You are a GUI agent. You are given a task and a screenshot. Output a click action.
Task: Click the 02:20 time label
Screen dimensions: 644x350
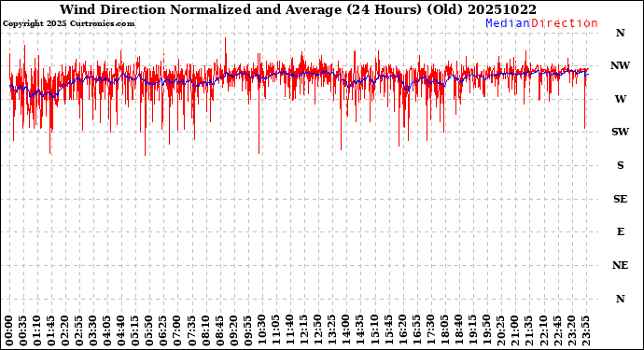pos(65,330)
